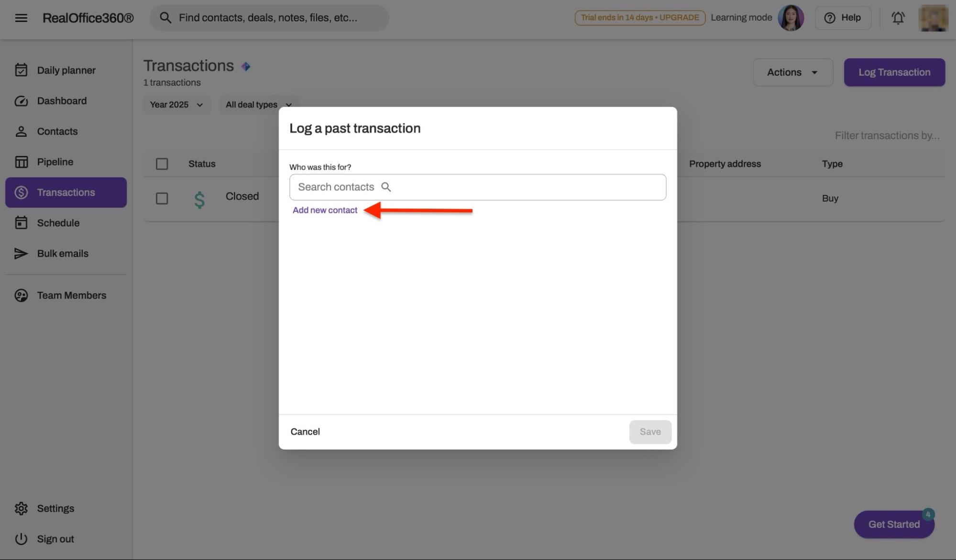Go to Pipeline in sidebar
The image size is (956, 560).
coord(55,162)
